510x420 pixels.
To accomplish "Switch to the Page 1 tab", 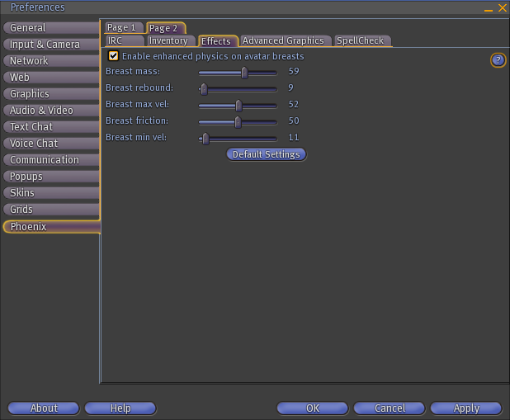I will coord(122,28).
